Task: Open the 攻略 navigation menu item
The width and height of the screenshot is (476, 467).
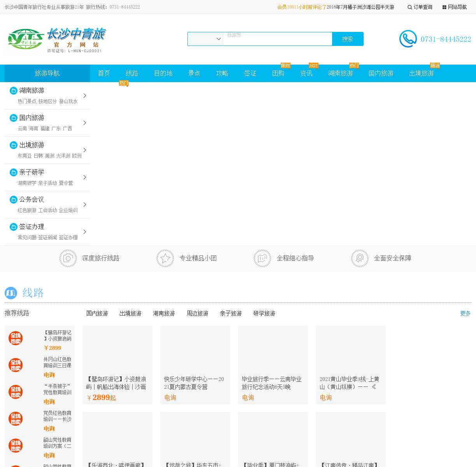Action: (x=222, y=74)
